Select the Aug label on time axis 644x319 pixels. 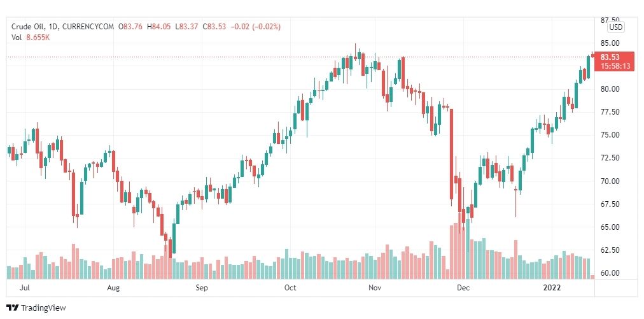click(113, 288)
